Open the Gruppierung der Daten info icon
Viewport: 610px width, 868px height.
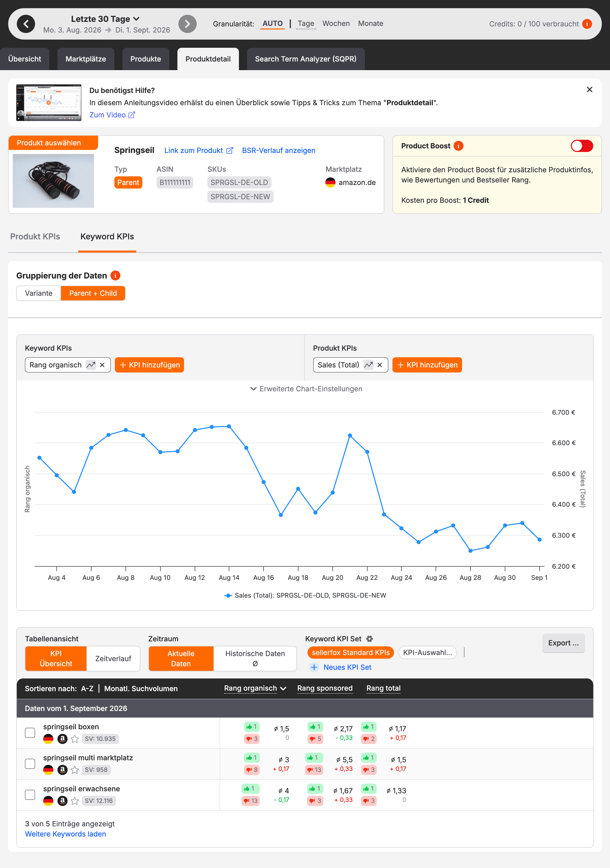tap(115, 276)
